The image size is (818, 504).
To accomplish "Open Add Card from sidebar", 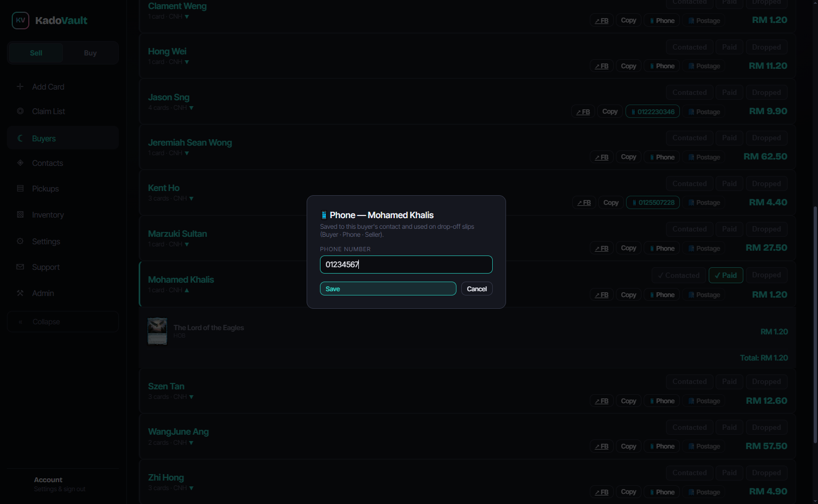I will [63, 86].
